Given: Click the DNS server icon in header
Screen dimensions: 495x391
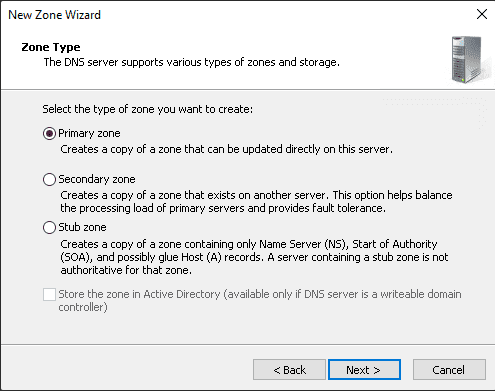Looking at the screenshot, I should point(468,59).
